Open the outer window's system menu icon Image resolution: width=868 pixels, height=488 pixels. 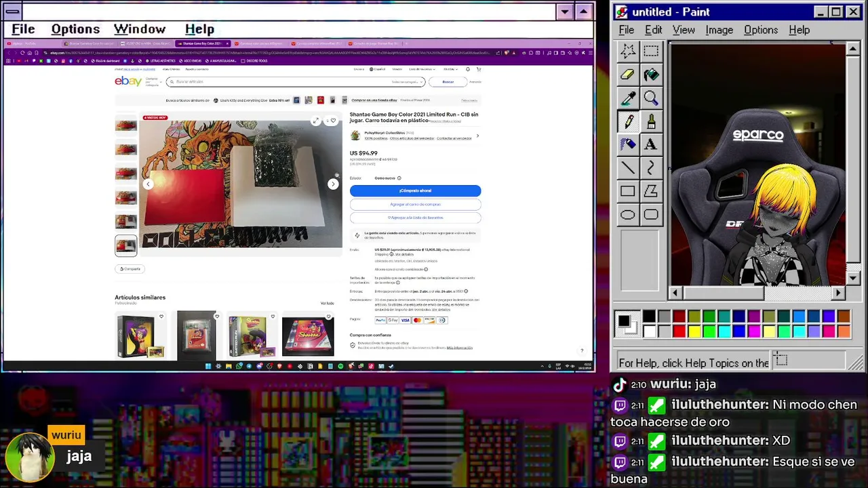(x=12, y=12)
